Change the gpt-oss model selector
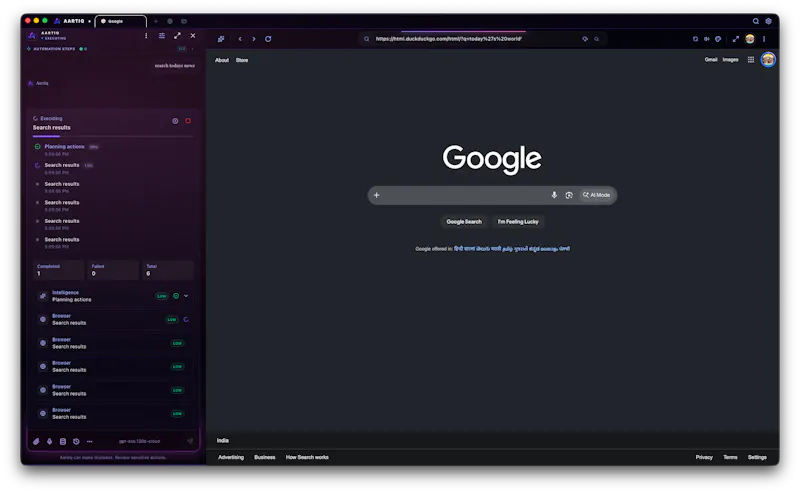The height and width of the screenshot is (493, 800). [140, 441]
